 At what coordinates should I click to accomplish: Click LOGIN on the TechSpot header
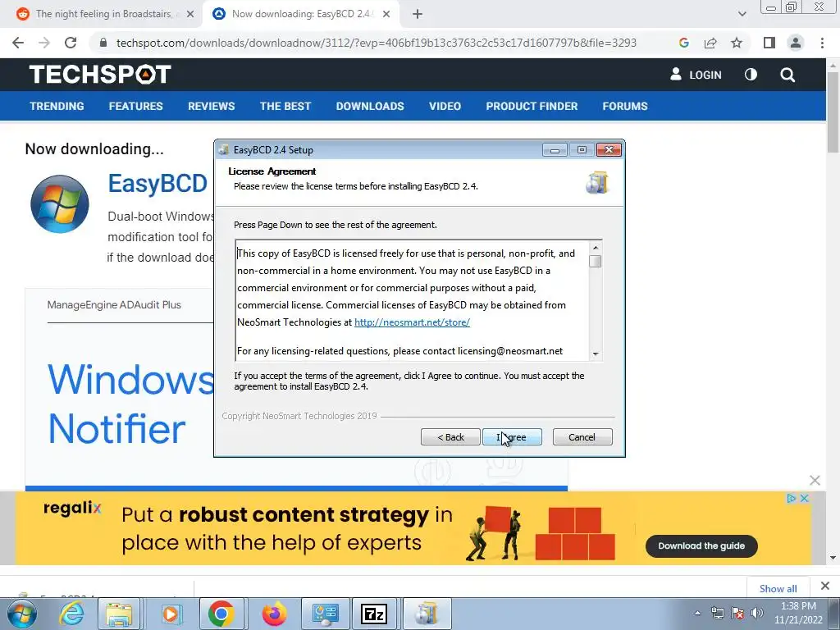pyautogui.click(x=696, y=75)
